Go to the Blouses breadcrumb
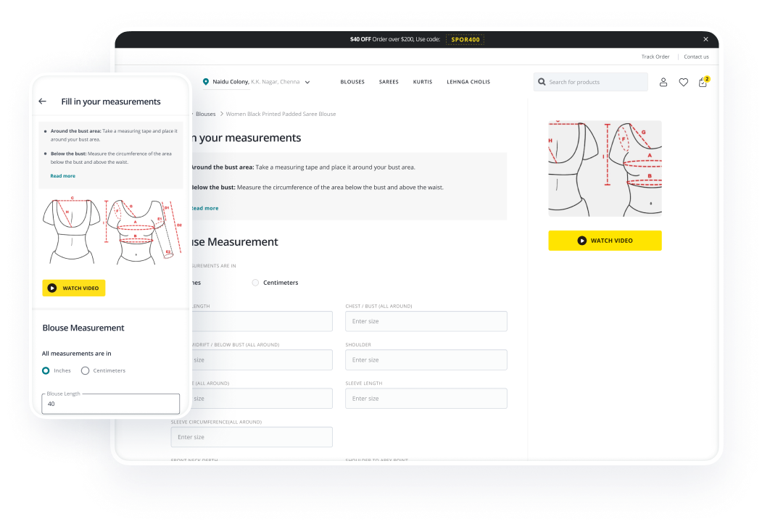This screenshot has width=770, height=532. [206, 114]
